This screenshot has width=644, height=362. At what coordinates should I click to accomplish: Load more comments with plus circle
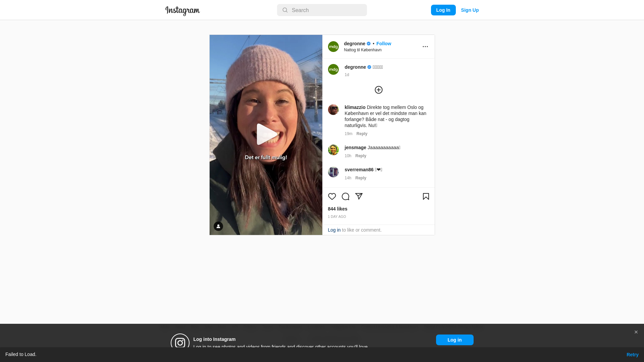click(x=378, y=90)
